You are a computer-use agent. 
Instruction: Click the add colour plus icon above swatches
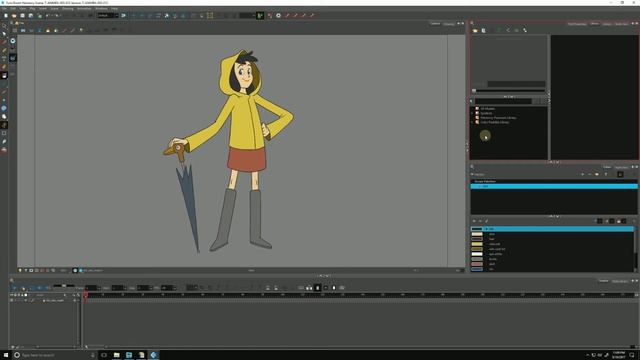474,221
